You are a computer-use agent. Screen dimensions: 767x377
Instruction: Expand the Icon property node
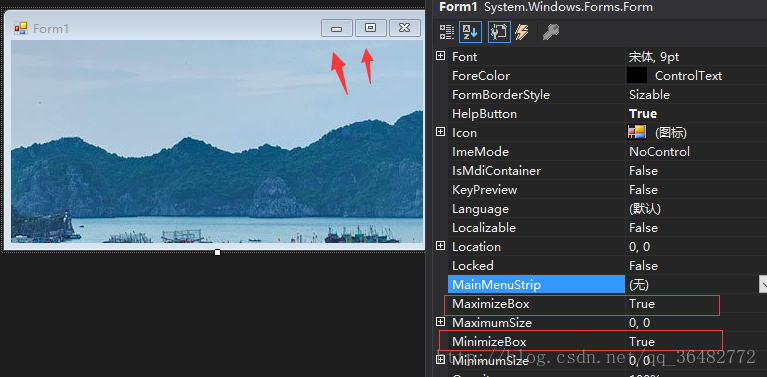click(440, 132)
